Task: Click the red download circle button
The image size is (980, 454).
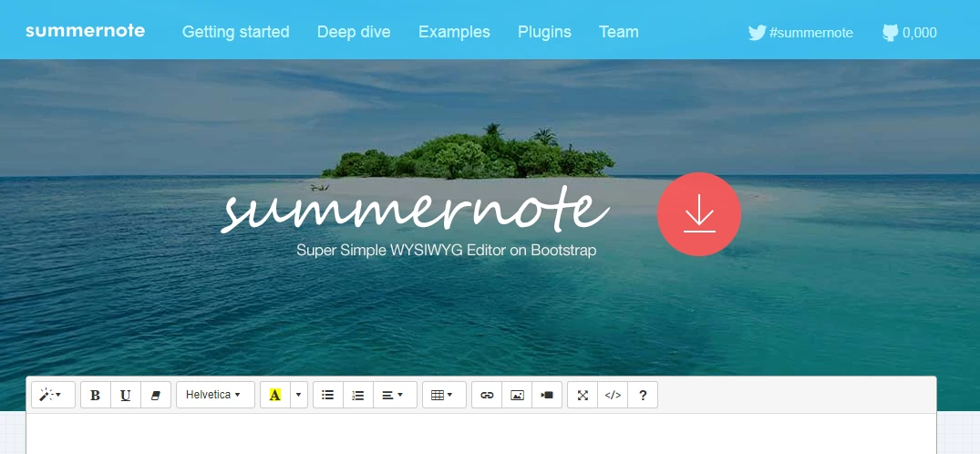Action: click(698, 214)
